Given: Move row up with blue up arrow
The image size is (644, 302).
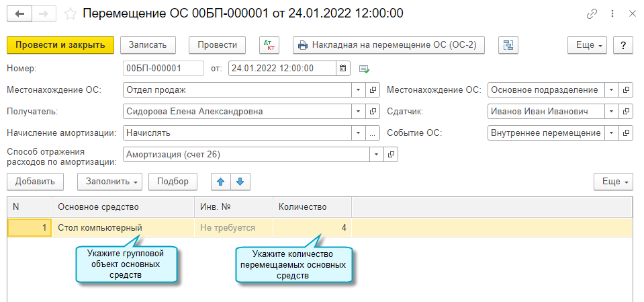Looking at the screenshot, I should point(221,182).
